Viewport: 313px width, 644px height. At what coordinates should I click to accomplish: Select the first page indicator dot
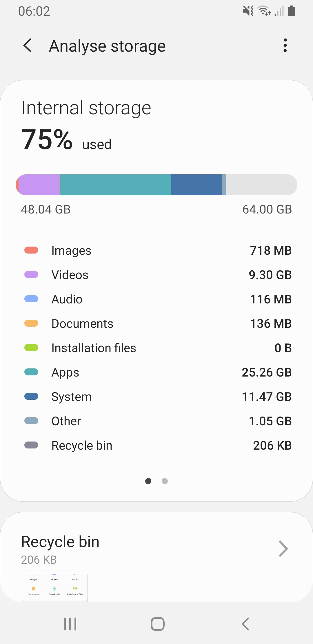(148, 481)
